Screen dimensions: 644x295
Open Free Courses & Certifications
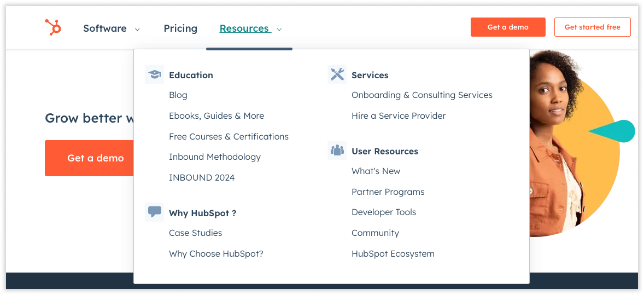(229, 137)
